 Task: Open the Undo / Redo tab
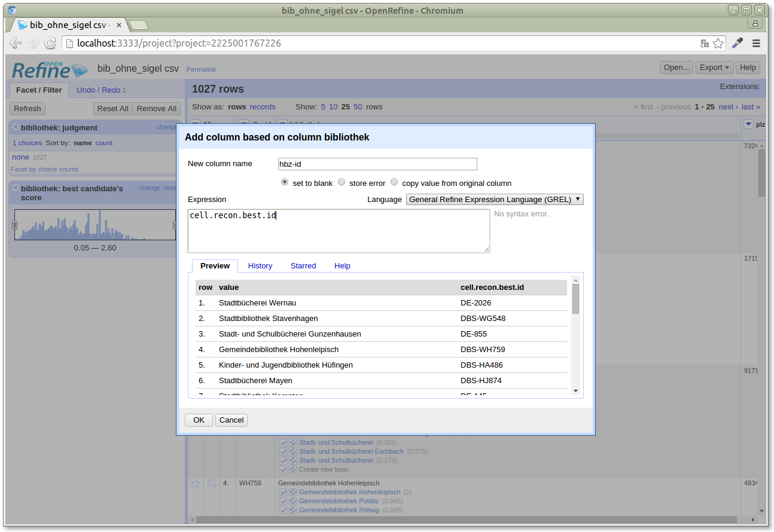coord(101,90)
